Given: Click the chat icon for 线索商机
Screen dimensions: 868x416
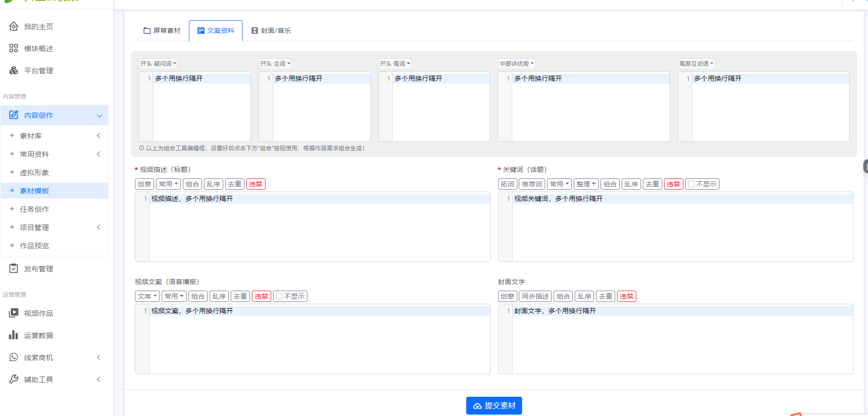Looking at the screenshot, I should point(14,357).
